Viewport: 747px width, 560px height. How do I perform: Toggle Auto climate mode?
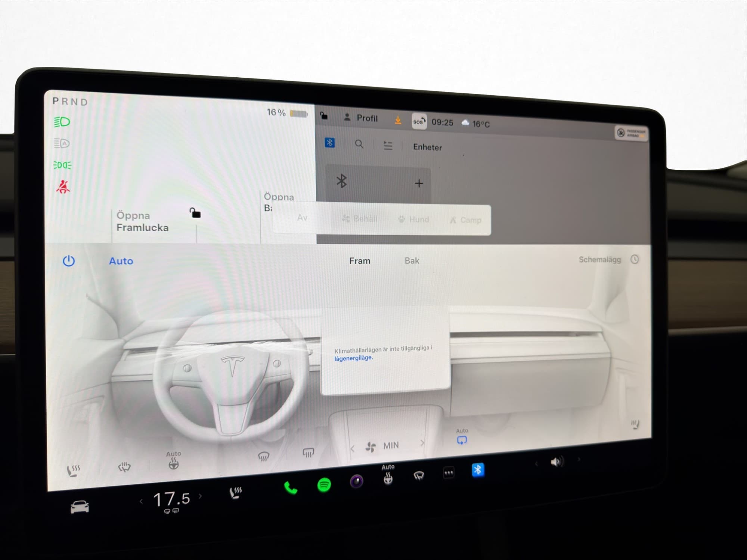click(121, 261)
